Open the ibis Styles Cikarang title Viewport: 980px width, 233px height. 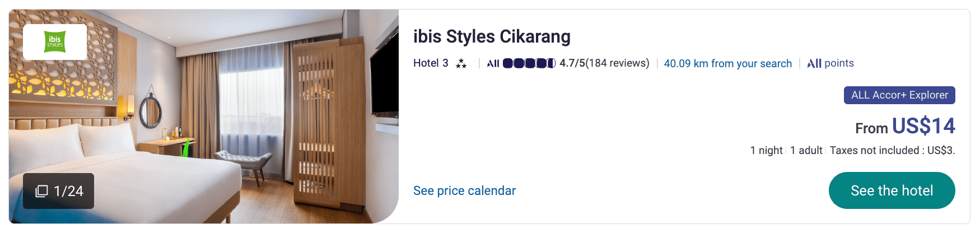point(492,36)
